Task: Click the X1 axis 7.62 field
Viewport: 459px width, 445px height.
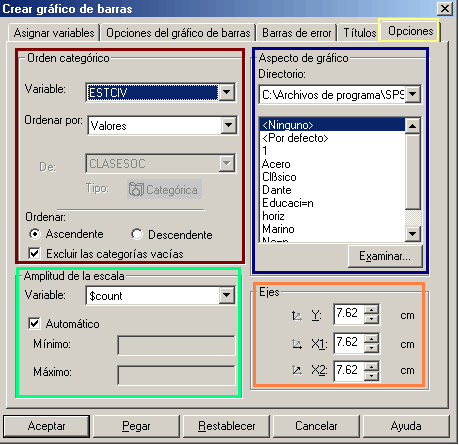Action: click(349, 342)
